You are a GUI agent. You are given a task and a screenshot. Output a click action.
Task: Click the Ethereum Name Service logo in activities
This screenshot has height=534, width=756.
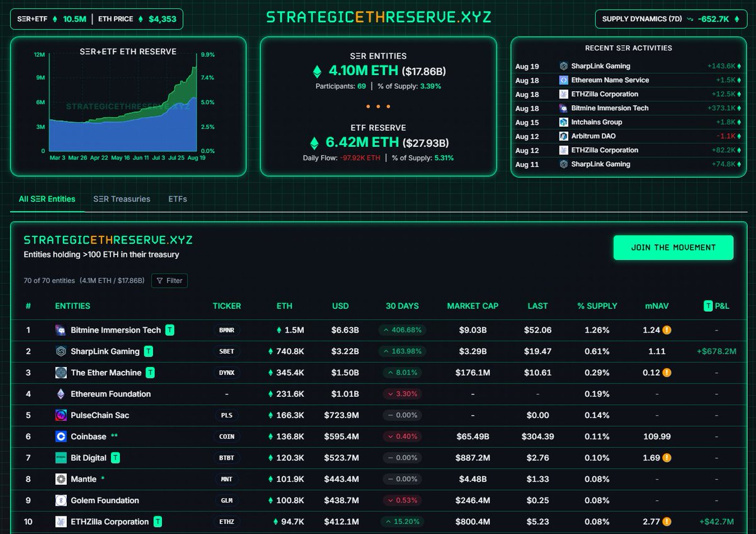click(x=564, y=80)
